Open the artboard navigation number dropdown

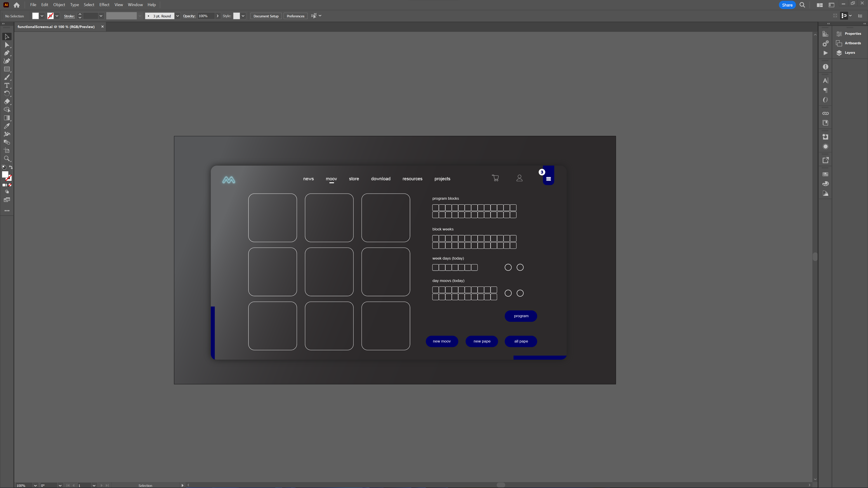click(94, 485)
